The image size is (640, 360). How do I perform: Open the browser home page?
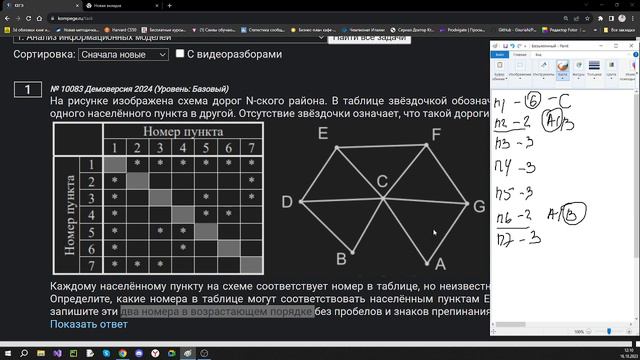point(39,18)
